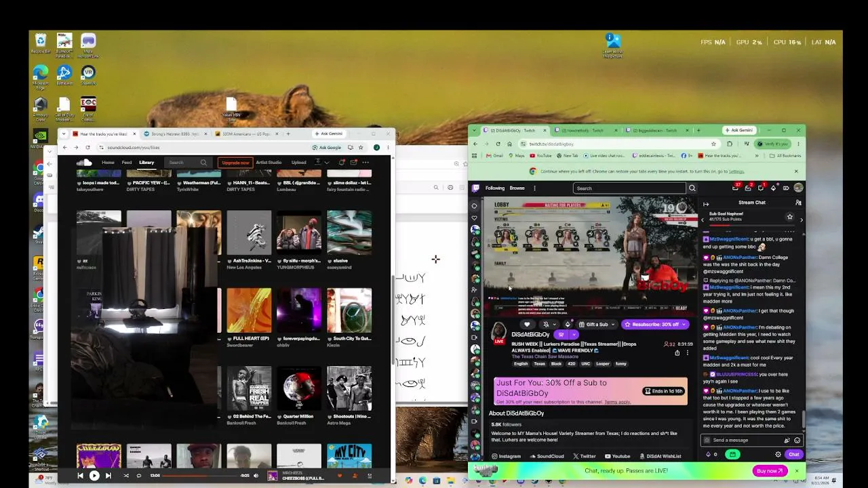Open SoundCloud Upload page
The image size is (868, 488).
tap(298, 163)
